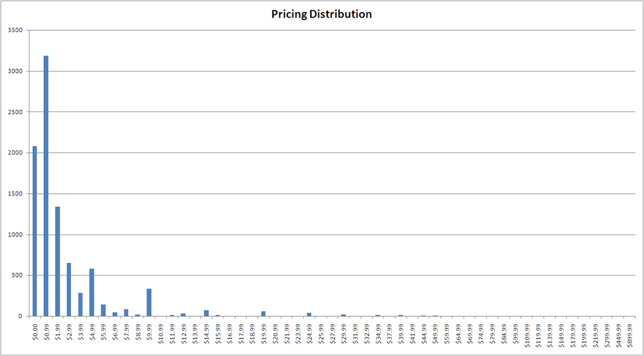The image size is (644, 356).
Task: Select the tallest bar at $0.99
Action: [46, 186]
